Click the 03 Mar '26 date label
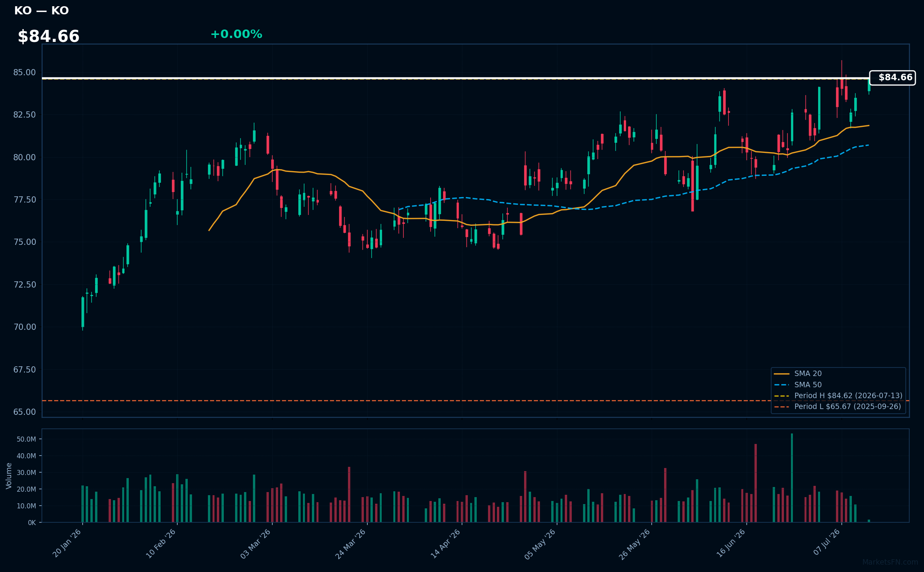This screenshot has height=572, width=924. (255, 544)
